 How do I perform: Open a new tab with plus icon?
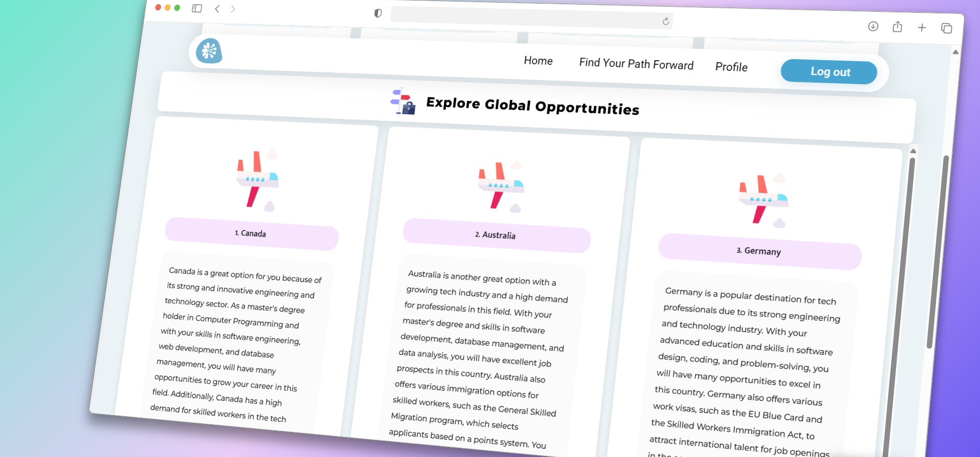point(922,28)
